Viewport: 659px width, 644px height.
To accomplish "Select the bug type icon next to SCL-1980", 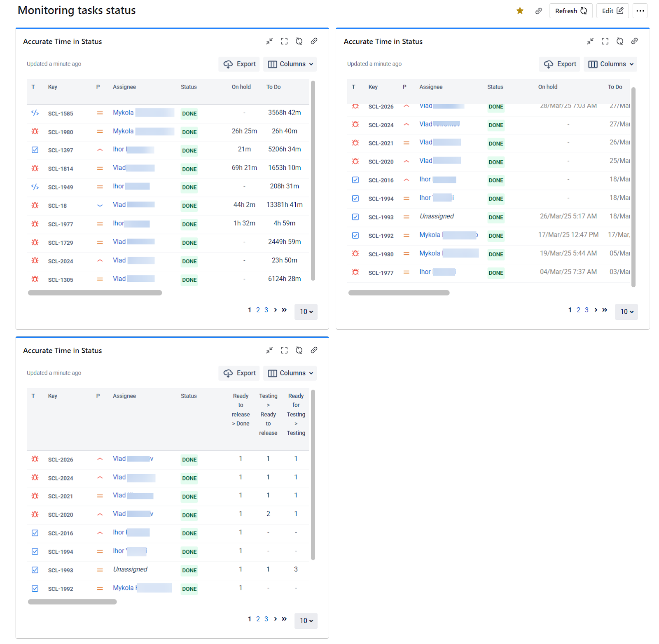I will 35,132.
